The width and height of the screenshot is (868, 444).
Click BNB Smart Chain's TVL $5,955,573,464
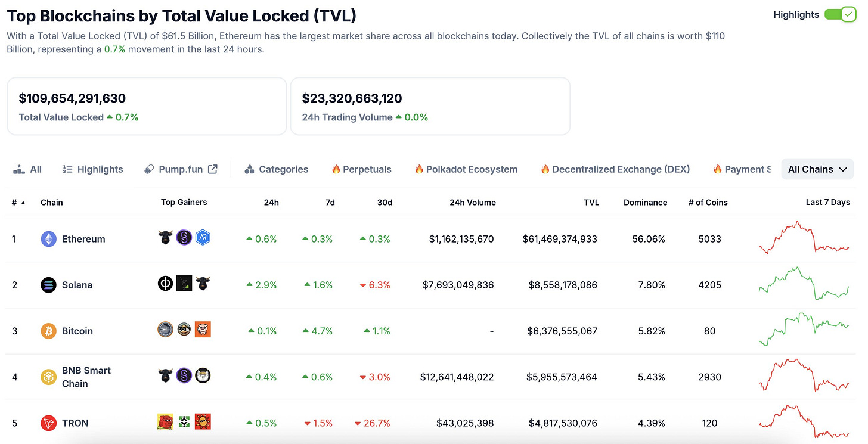click(x=562, y=377)
